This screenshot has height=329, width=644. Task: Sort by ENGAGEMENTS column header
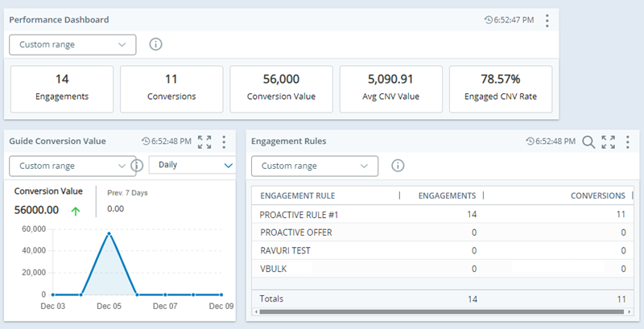pyautogui.click(x=447, y=195)
